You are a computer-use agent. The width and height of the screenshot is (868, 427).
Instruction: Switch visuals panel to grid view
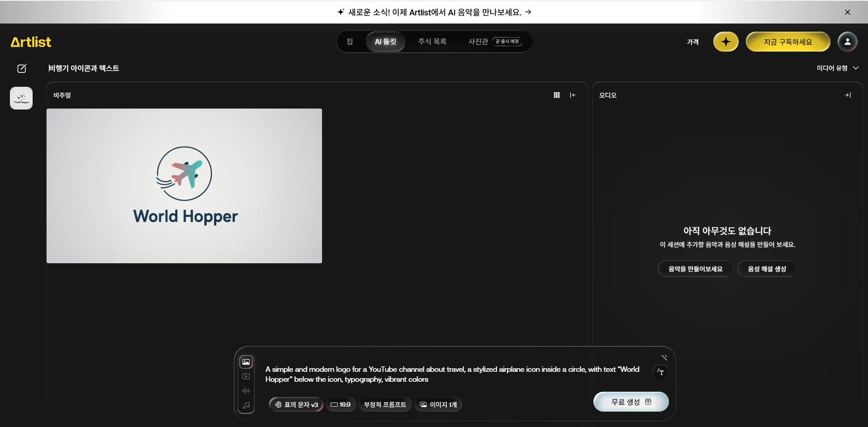[557, 95]
